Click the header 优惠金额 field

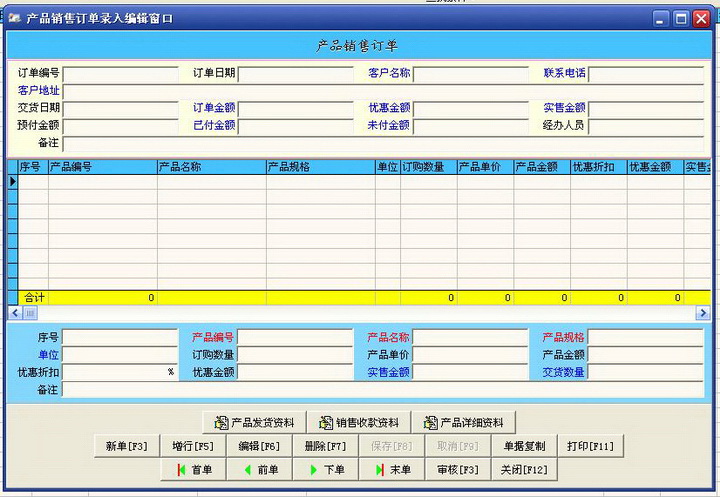(471, 109)
